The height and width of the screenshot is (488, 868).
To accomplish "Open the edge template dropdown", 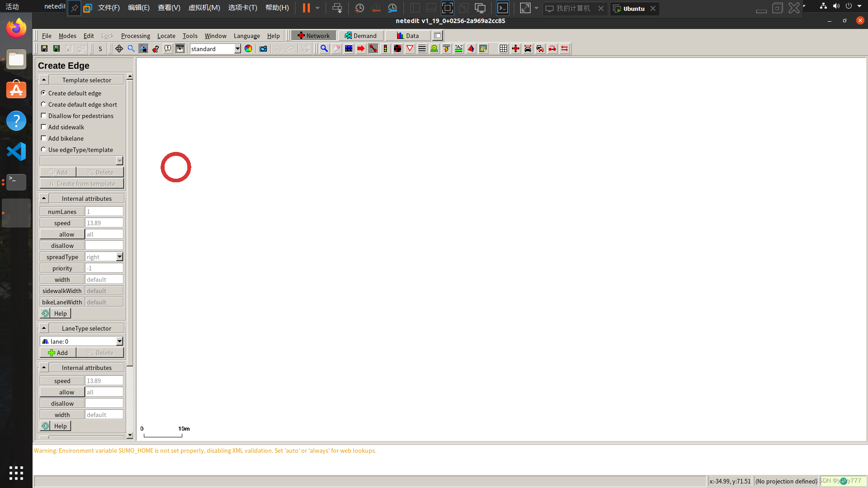I will 119,161.
